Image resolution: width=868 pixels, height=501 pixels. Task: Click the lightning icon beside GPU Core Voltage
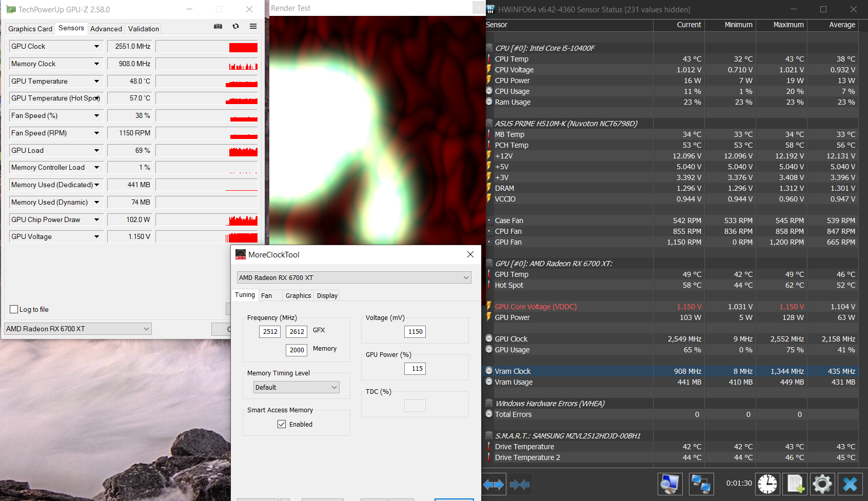pyautogui.click(x=489, y=306)
